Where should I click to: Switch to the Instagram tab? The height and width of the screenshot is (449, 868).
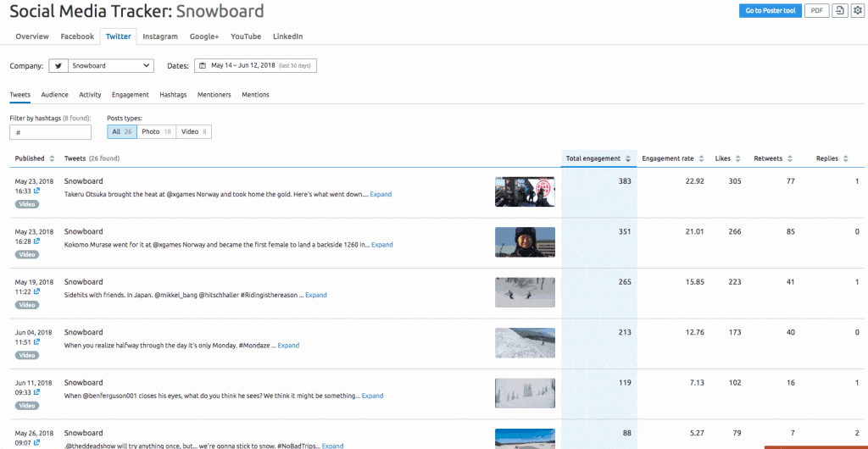[x=160, y=36]
